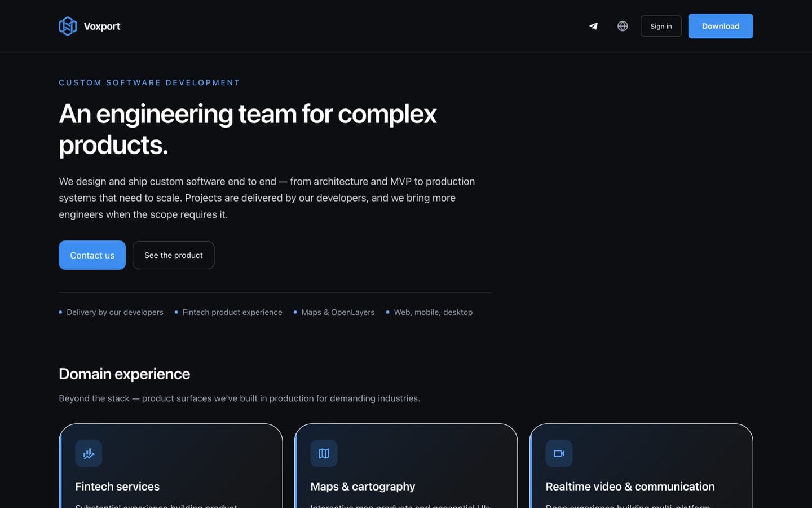Click the blue Download button

pyautogui.click(x=721, y=26)
